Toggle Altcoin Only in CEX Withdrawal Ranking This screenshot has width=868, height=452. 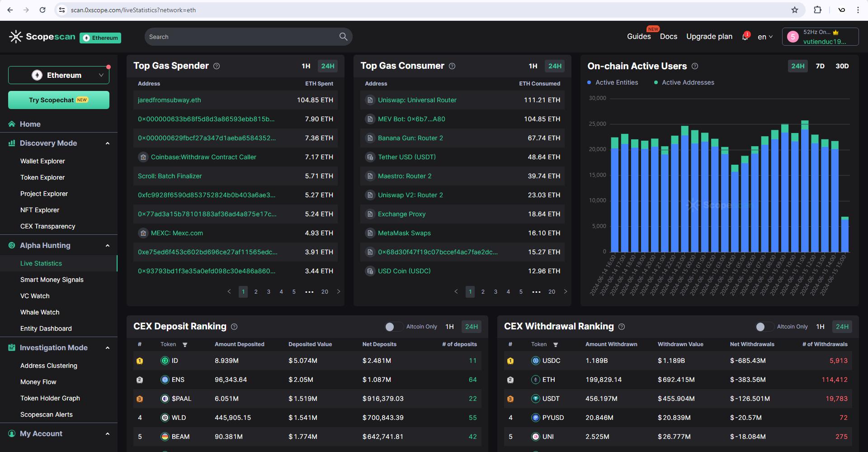[x=764, y=327]
